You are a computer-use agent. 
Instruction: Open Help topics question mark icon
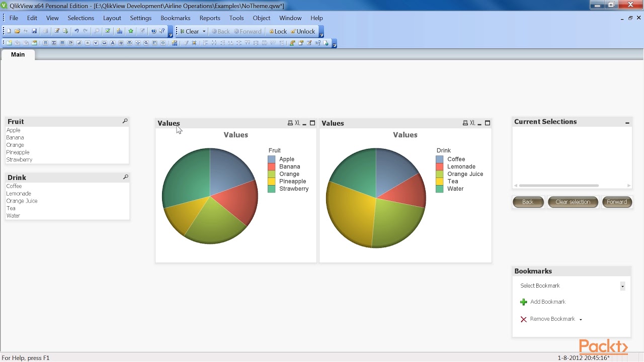click(154, 31)
